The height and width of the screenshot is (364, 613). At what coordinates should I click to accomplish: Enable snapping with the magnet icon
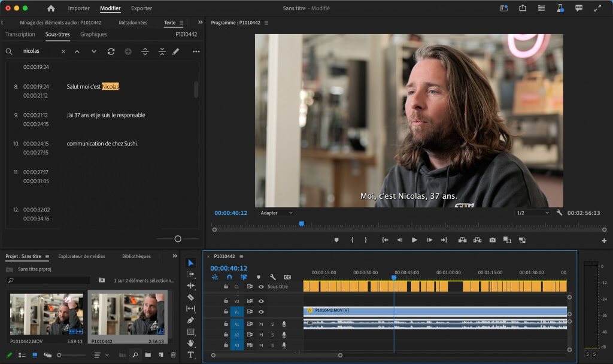229,277
